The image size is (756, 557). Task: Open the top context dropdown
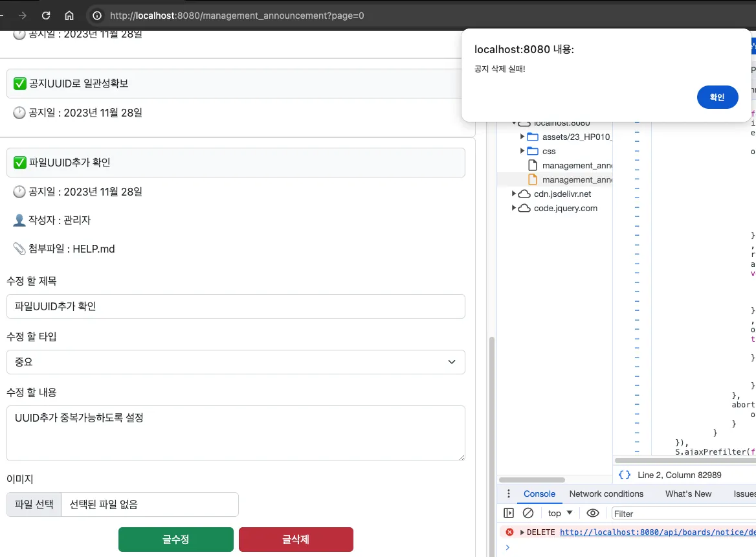[561, 513]
